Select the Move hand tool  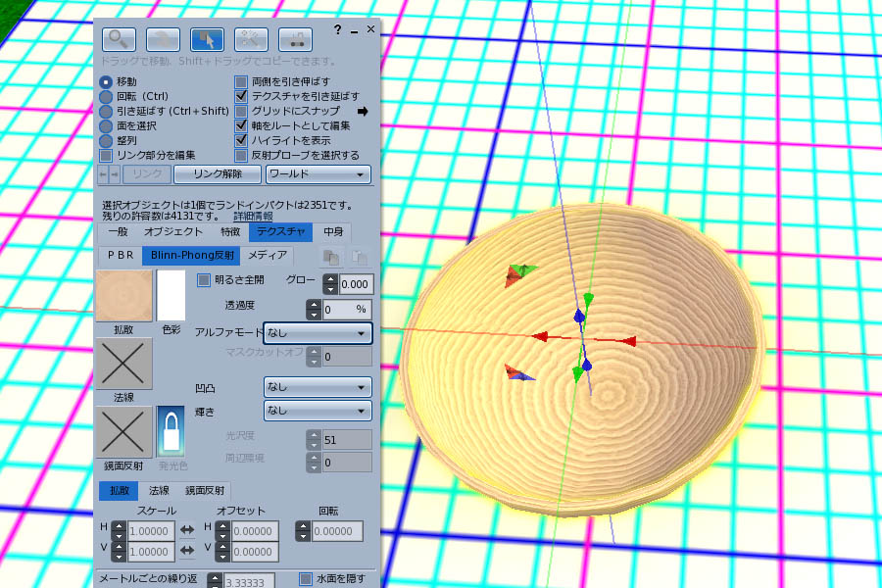tap(163, 39)
